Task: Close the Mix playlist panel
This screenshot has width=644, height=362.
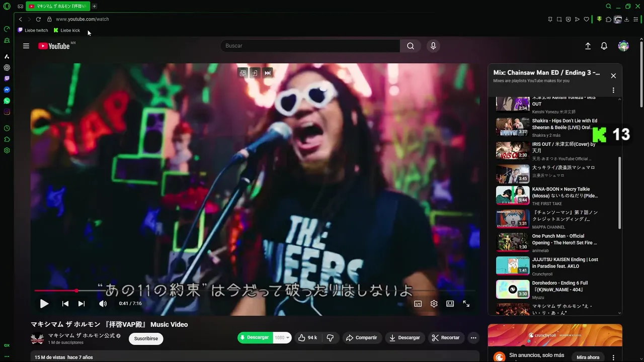Action: tap(613, 76)
